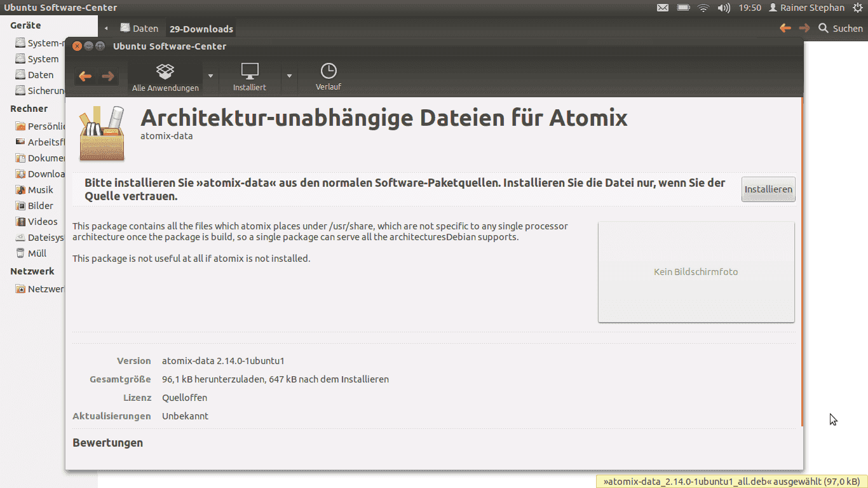Image resolution: width=868 pixels, height=488 pixels.
Task: Expand the Alle Anwendungen dropdown arrow
Action: [x=210, y=76]
